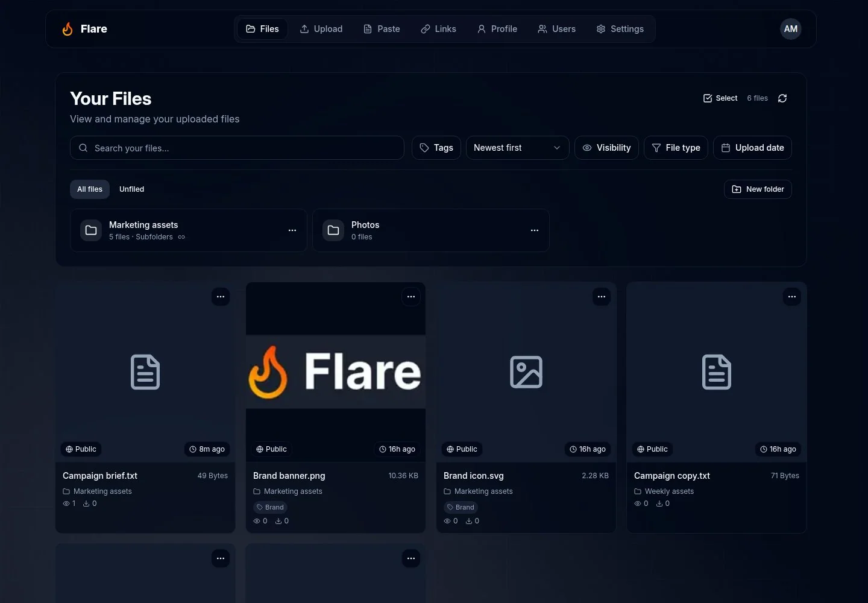Open Photos folder options menu
Viewport: 868px width, 603px height.
coord(535,230)
